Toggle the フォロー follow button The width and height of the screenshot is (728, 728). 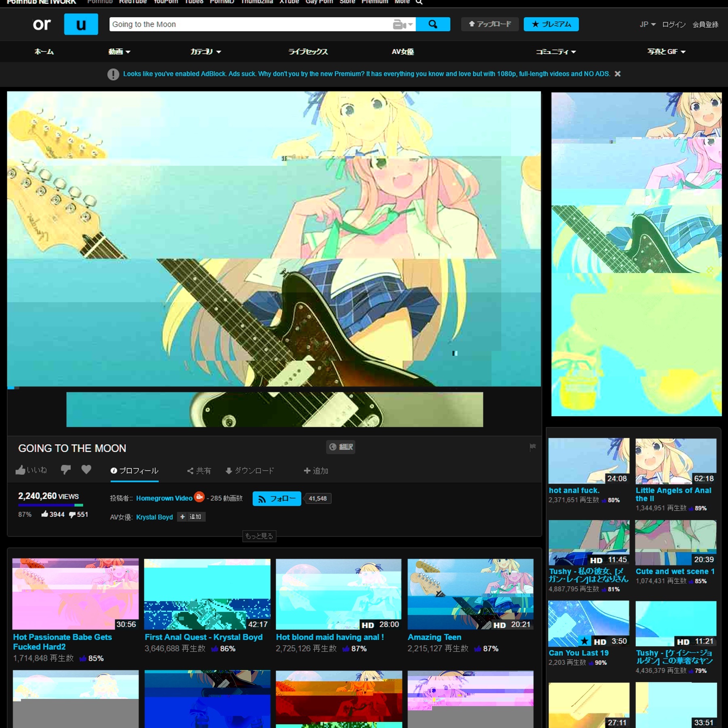[x=277, y=499]
